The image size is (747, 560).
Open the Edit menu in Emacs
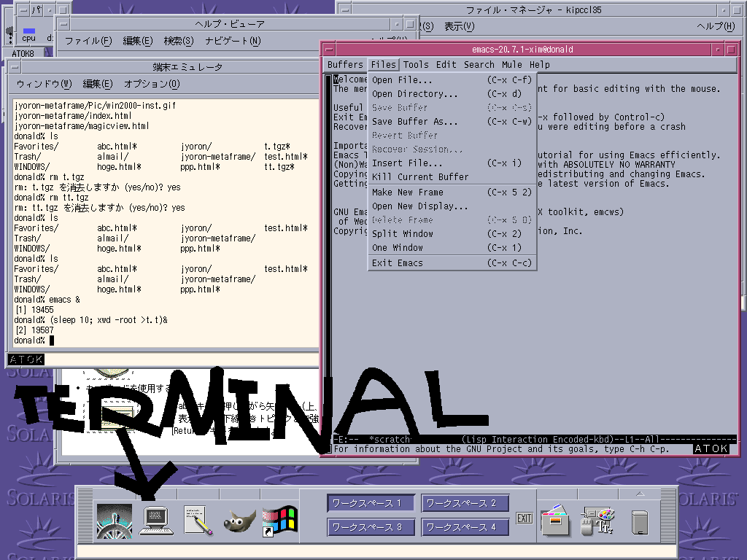446,65
